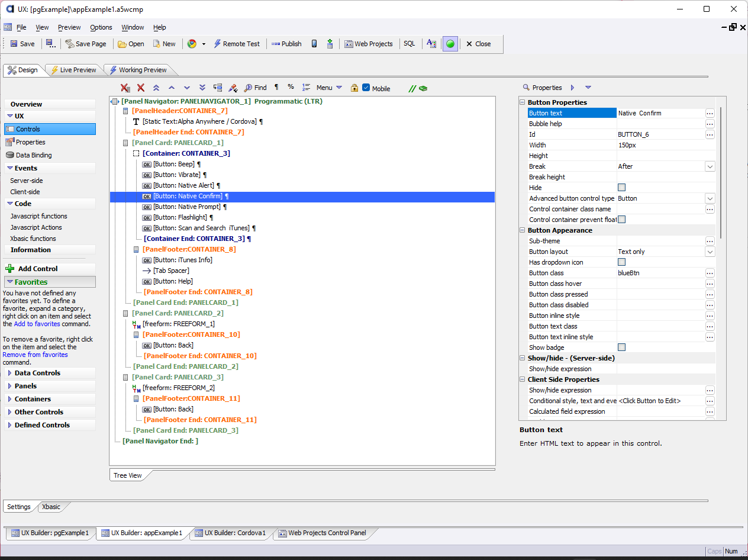Screen dimensions: 748x560
Task: Click the padlock lock icon
Action: (354, 88)
